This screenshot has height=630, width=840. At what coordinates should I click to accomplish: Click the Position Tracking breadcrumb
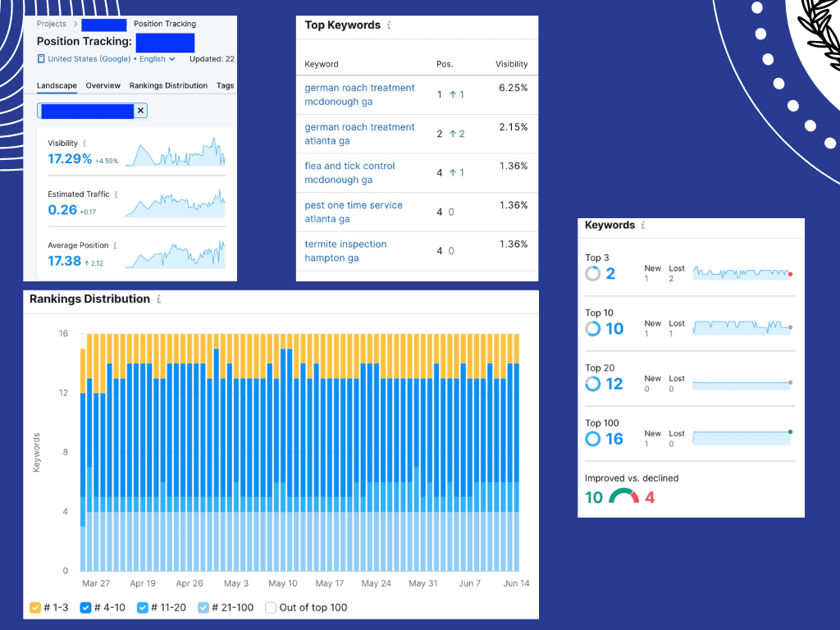165,24
